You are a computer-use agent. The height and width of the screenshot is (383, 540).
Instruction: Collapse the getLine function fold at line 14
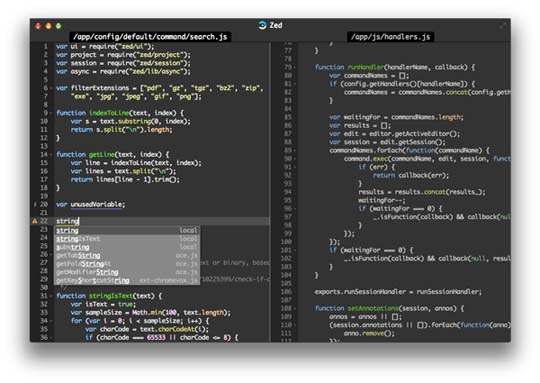click(51, 155)
